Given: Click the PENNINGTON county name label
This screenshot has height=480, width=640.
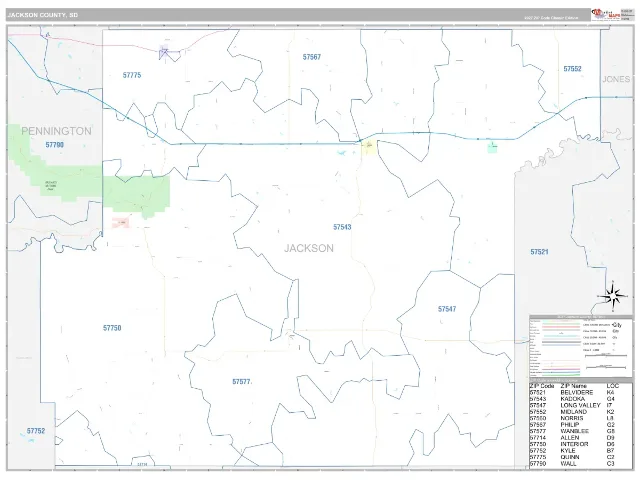Looking at the screenshot, I should (x=56, y=131).
